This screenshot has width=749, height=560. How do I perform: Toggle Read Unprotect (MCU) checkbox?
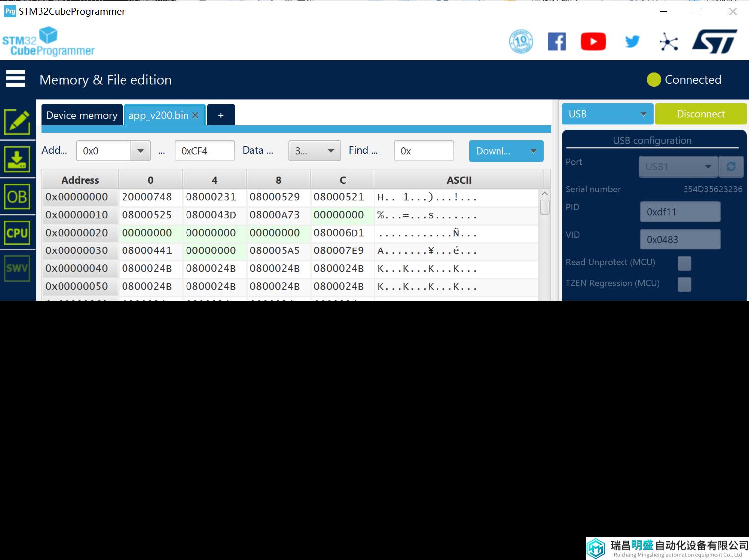point(685,263)
